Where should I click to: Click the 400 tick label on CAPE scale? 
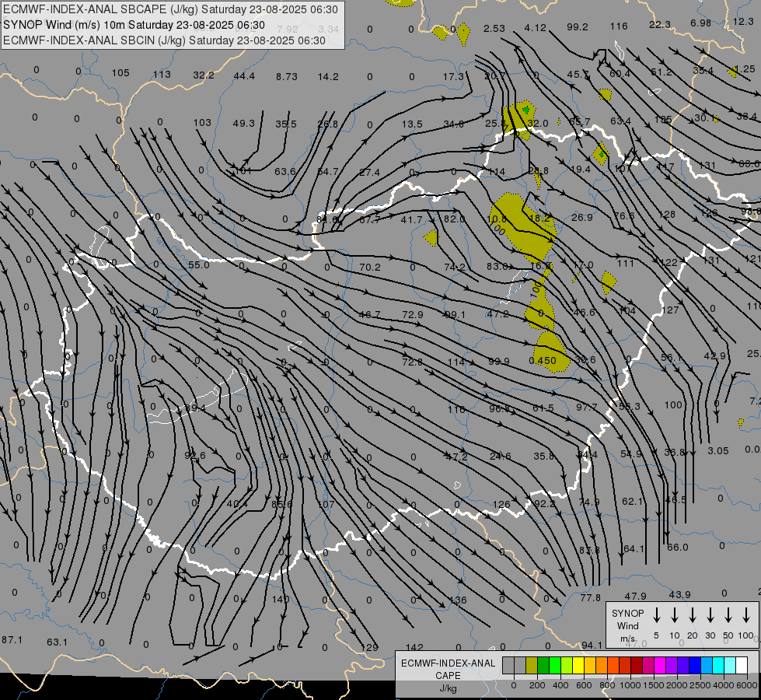point(560,685)
